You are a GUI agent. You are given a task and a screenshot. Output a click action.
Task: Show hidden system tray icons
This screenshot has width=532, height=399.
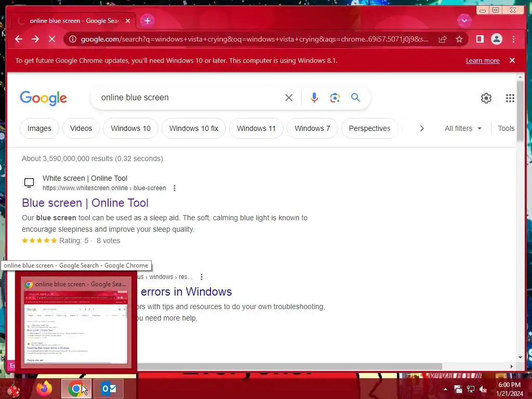[445, 389]
